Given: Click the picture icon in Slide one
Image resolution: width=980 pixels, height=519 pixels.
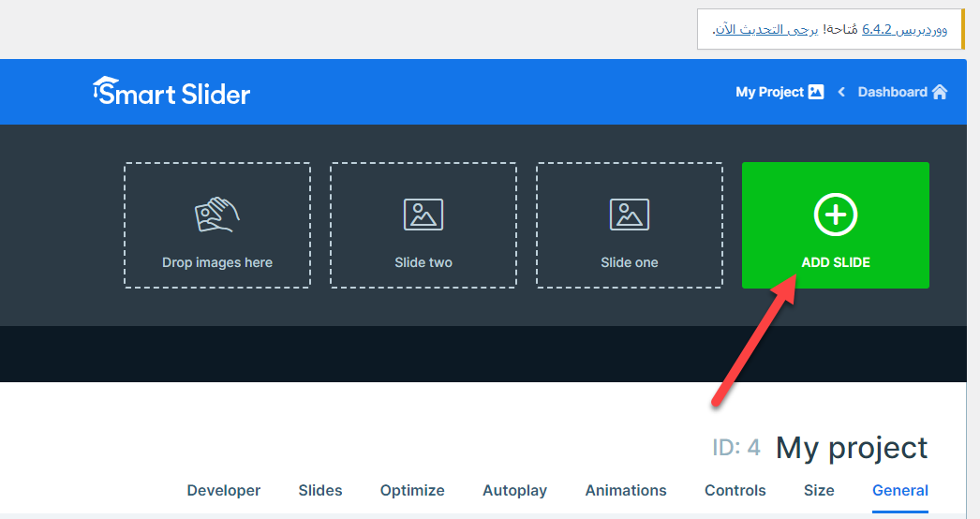Looking at the screenshot, I should tap(629, 215).
